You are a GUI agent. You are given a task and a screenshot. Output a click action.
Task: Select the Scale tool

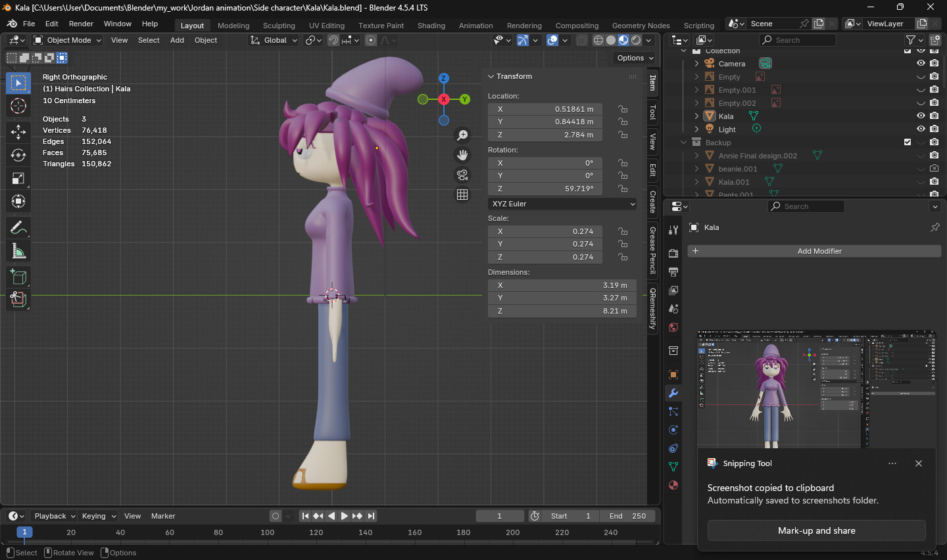click(x=18, y=178)
